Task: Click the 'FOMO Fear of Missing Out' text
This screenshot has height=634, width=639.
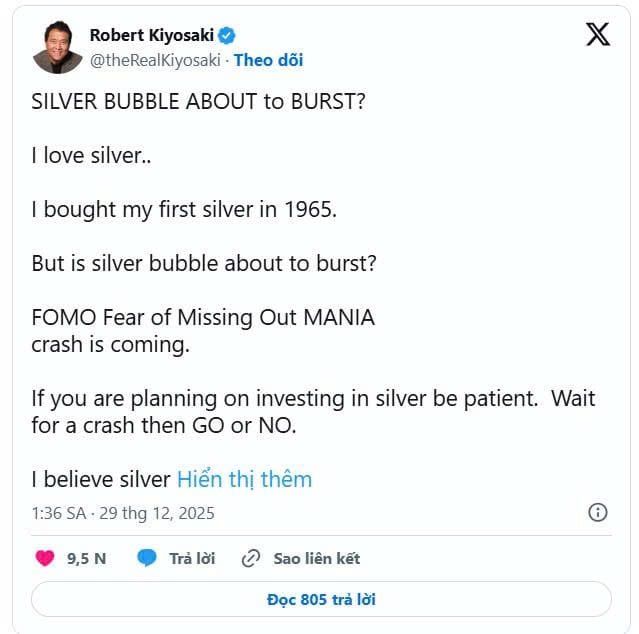Action: [203, 318]
